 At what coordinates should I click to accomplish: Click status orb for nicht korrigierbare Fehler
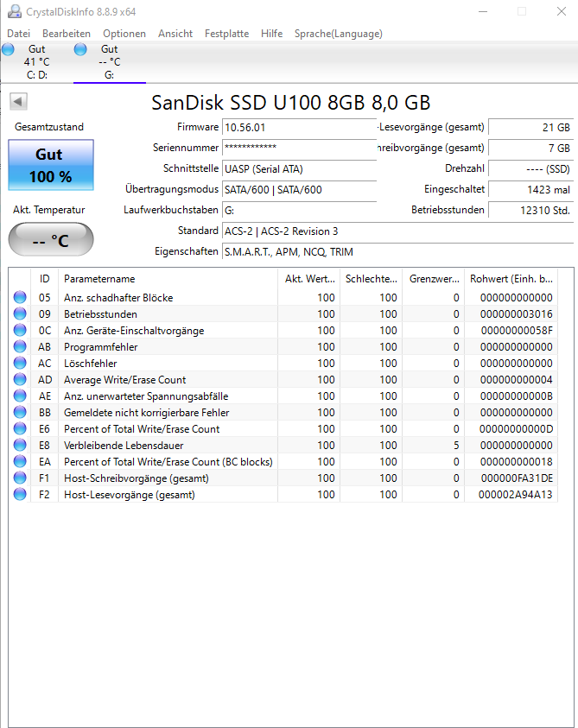coord(20,412)
